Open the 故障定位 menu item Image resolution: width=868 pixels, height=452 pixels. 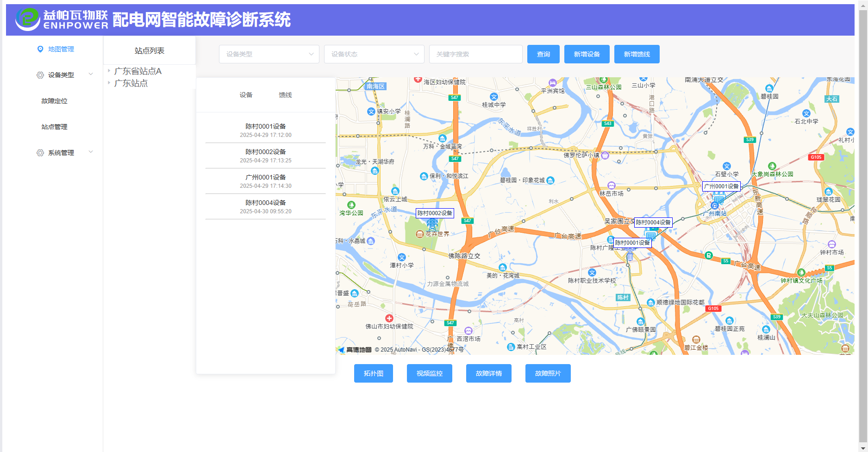pyautogui.click(x=54, y=101)
